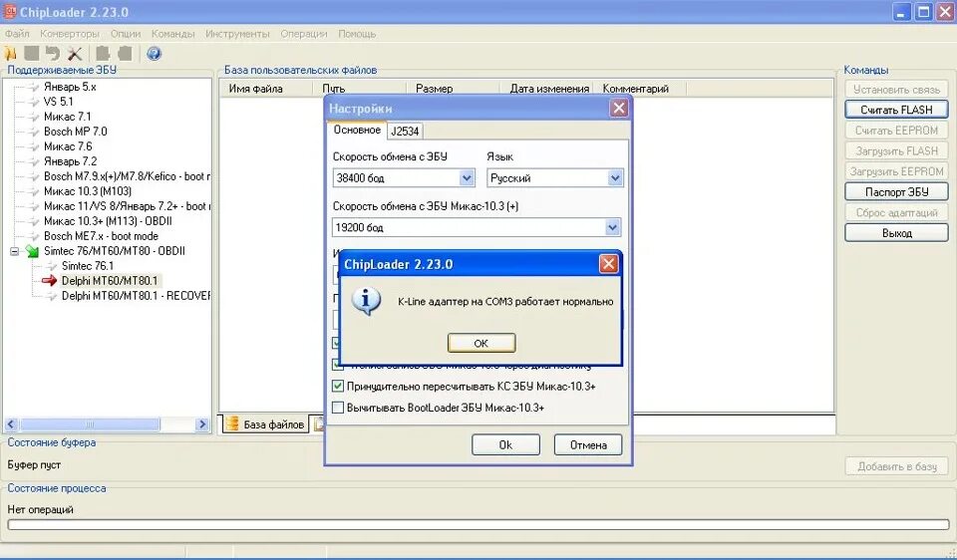This screenshot has width=957, height=560.
Task: Click the Считать EEPROM button
Action: [x=896, y=130]
